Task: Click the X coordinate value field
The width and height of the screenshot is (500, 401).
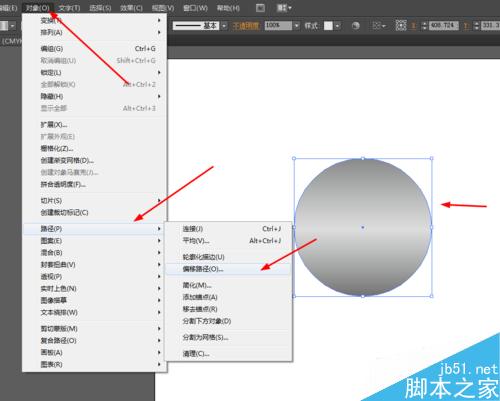Action: 444,26
